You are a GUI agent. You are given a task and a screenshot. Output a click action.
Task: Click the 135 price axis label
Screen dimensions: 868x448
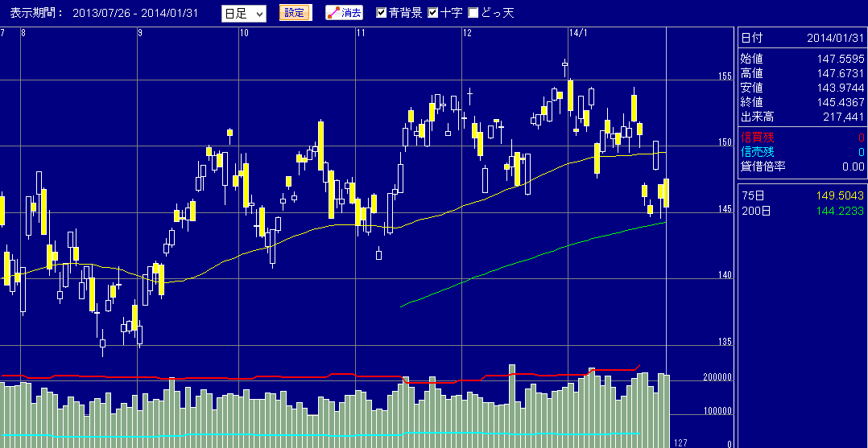tap(725, 341)
